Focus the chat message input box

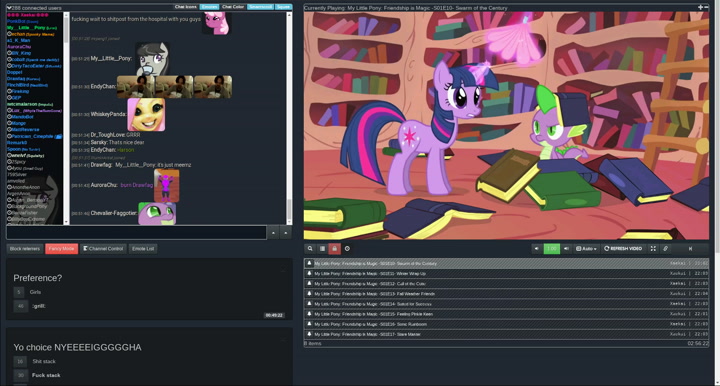pyautogui.click(x=136, y=233)
